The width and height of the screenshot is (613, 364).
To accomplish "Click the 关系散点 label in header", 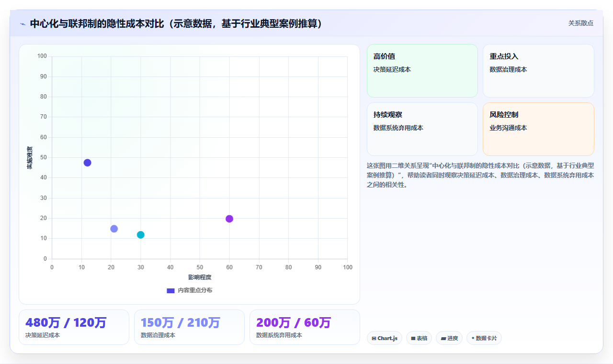I will point(581,23).
